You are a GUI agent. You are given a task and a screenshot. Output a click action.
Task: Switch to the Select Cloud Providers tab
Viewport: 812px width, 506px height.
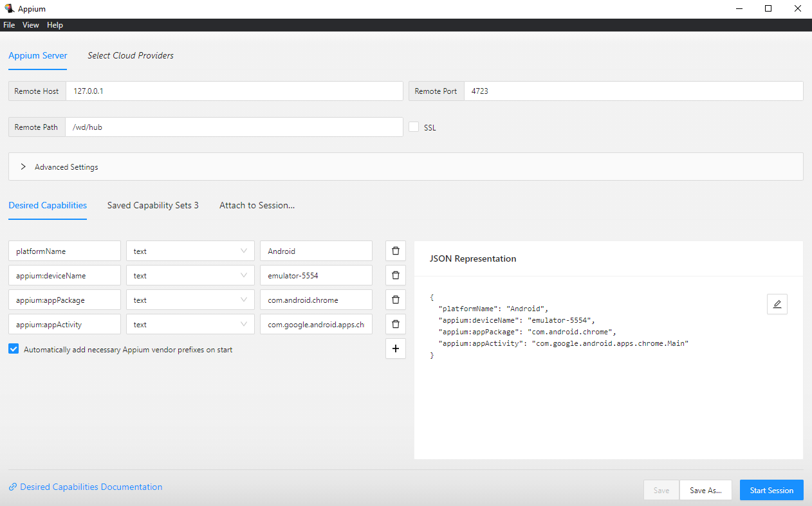[130, 55]
